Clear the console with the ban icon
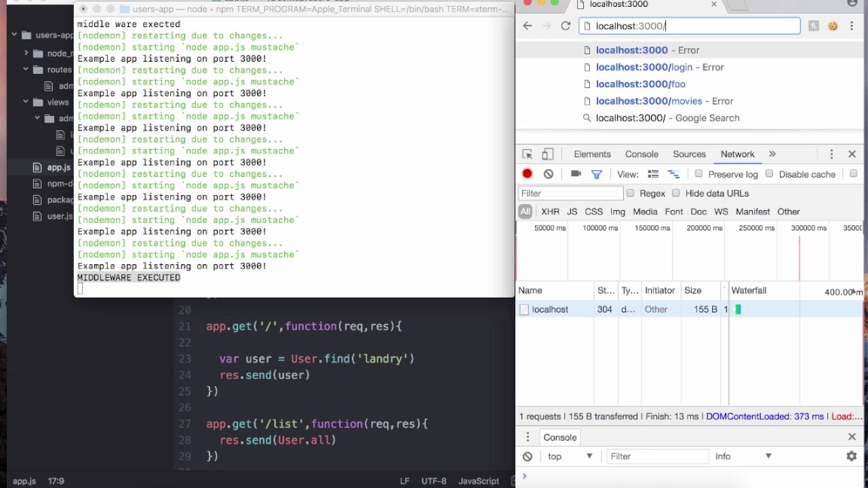Screen dimensions: 868x488 (x=528, y=456)
